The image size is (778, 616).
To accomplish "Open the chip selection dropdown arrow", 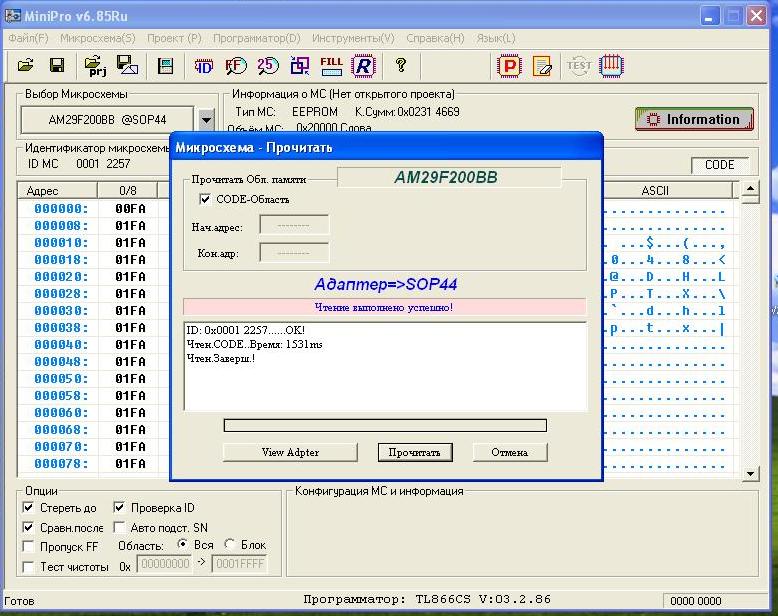I will tap(206, 120).
